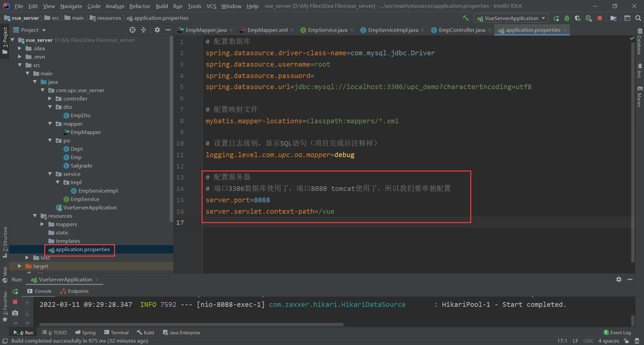Select Salgrade class in project tree
The image size is (644, 345).
point(81,165)
